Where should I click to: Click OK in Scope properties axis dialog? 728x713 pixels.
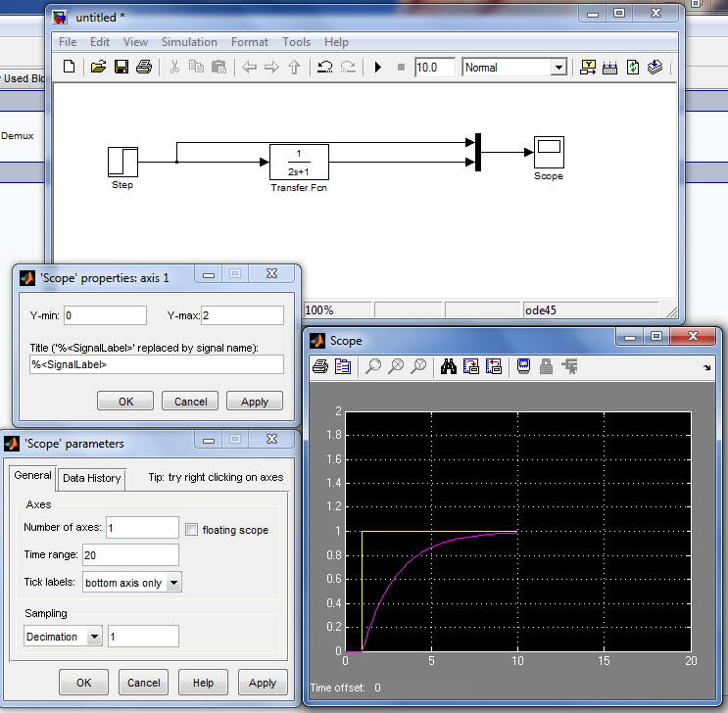[x=125, y=402]
